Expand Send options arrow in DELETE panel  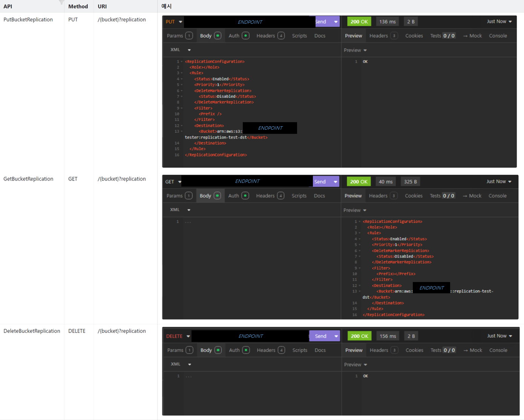pos(336,336)
